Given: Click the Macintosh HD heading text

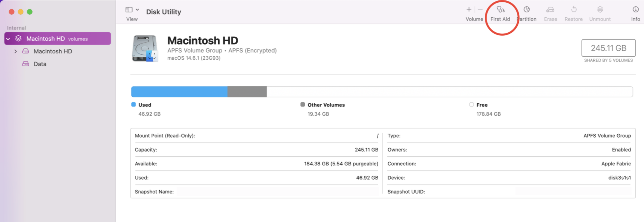Looking at the screenshot, I should pos(203,40).
